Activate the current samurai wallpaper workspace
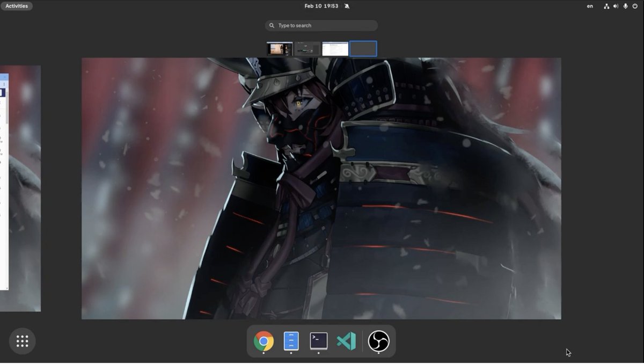 (x=321, y=188)
